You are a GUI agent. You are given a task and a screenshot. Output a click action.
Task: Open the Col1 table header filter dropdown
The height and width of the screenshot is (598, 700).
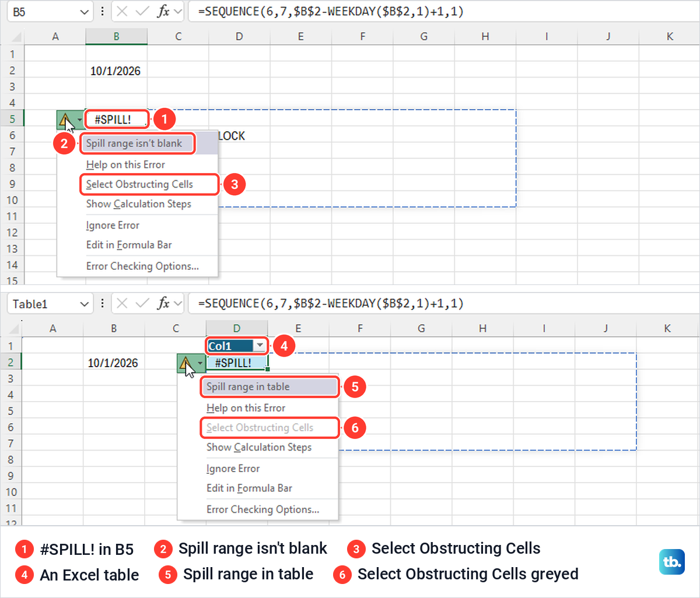(x=260, y=346)
